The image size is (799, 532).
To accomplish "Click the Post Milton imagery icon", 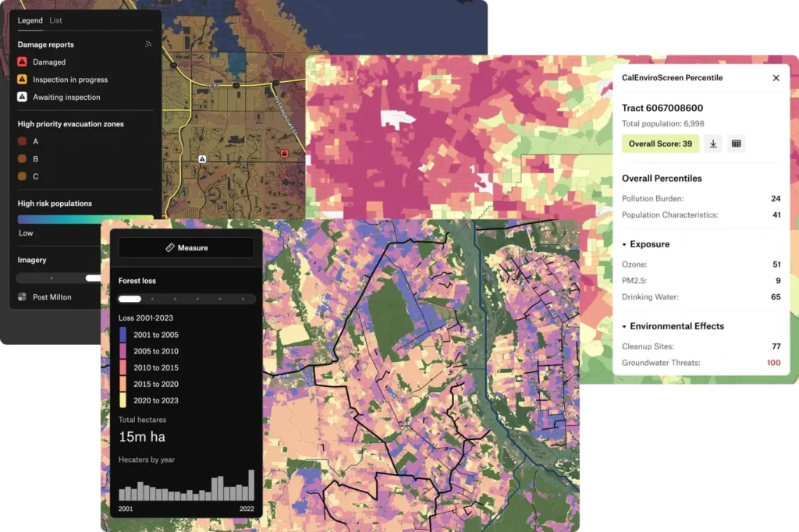I will pos(22,297).
